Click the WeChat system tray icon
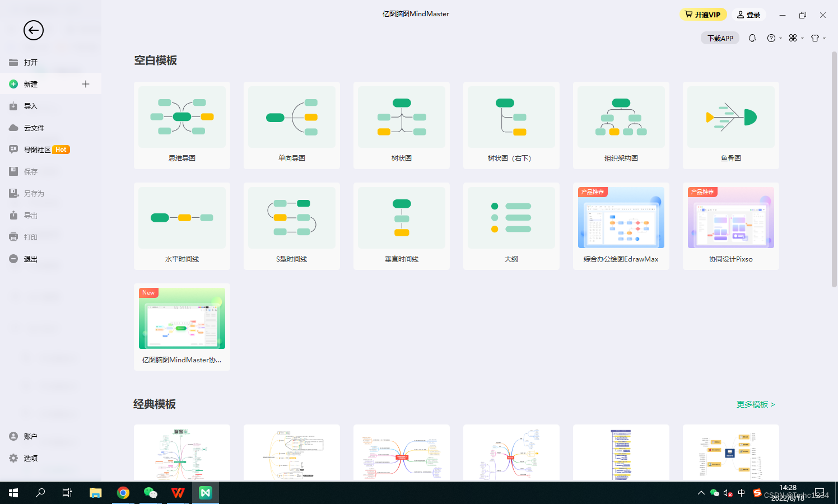The width and height of the screenshot is (838, 504). click(714, 493)
